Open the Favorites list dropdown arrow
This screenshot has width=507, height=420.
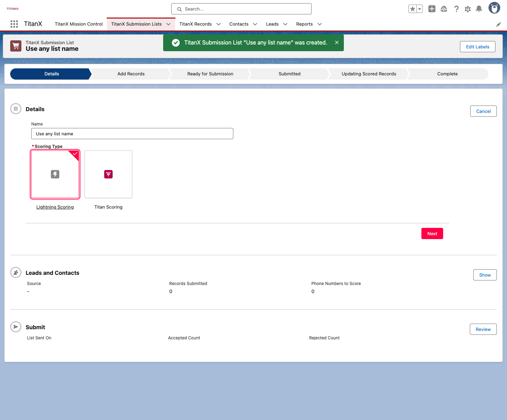[x=420, y=9]
